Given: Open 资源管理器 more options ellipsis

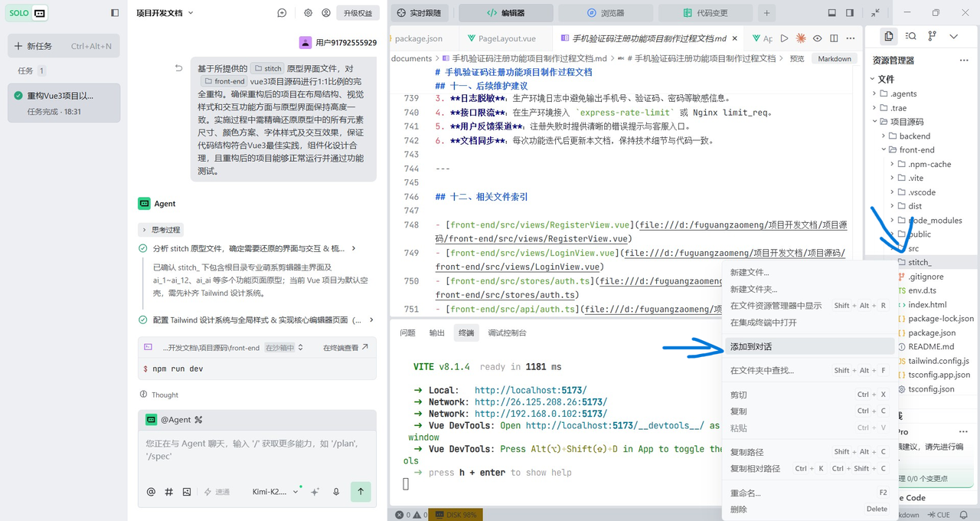Looking at the screenshot, I should [x=964, y=61].
